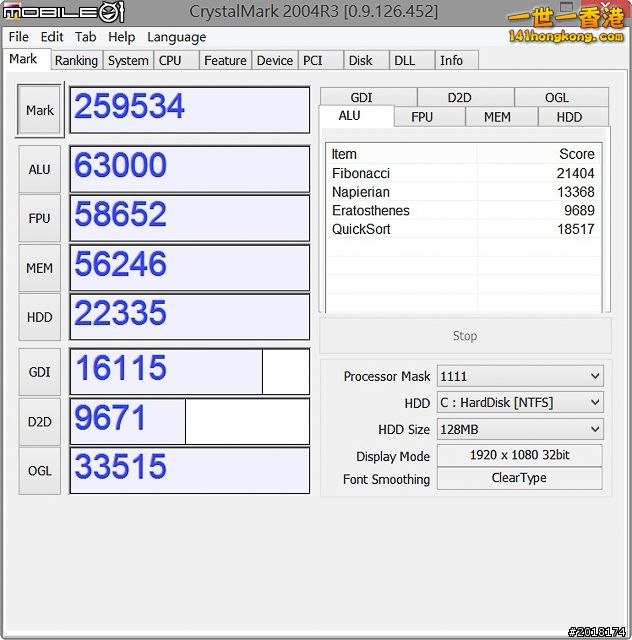The image size is (632, 640).
Task: Show the MEM results tab
Action: point(497,117)
